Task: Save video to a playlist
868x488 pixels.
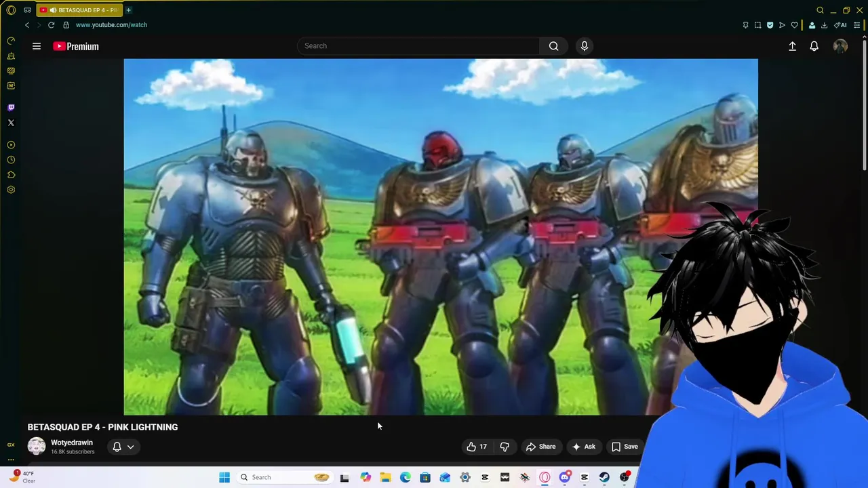Action: [625, 447]
